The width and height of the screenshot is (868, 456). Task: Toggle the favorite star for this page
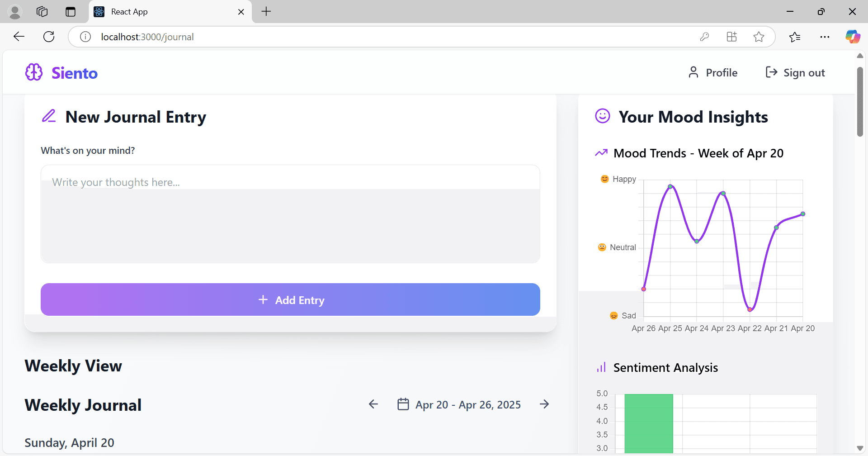(759, 37)
